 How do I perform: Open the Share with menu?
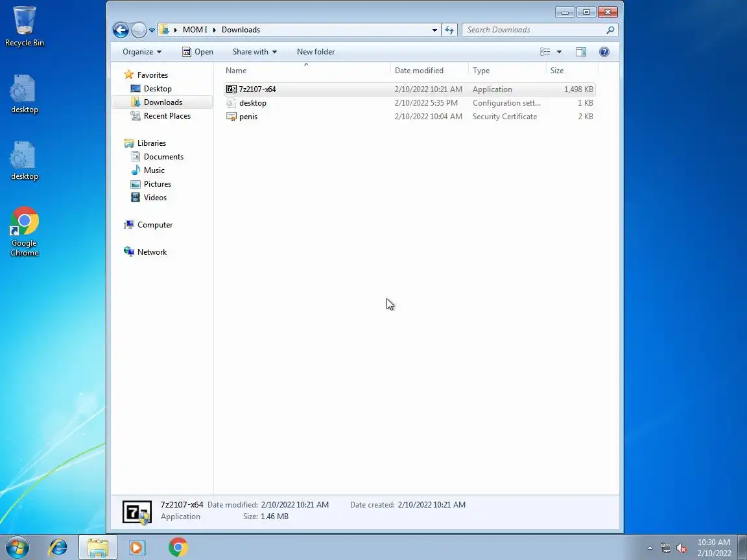(254, 52)
